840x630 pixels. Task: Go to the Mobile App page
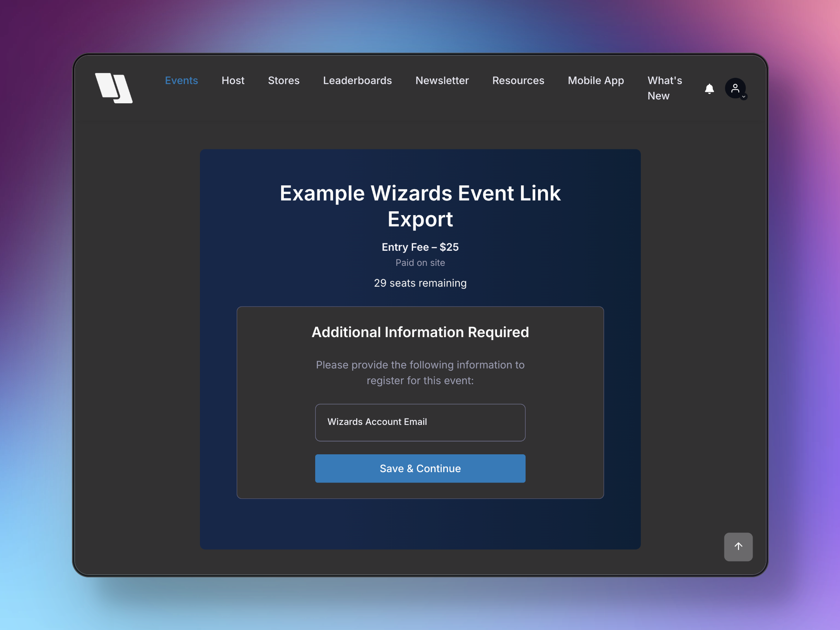[x=596, y=80]
